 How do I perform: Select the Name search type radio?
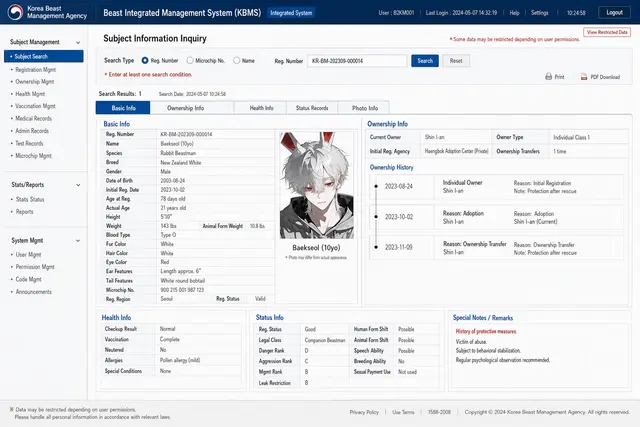point(237,60)
